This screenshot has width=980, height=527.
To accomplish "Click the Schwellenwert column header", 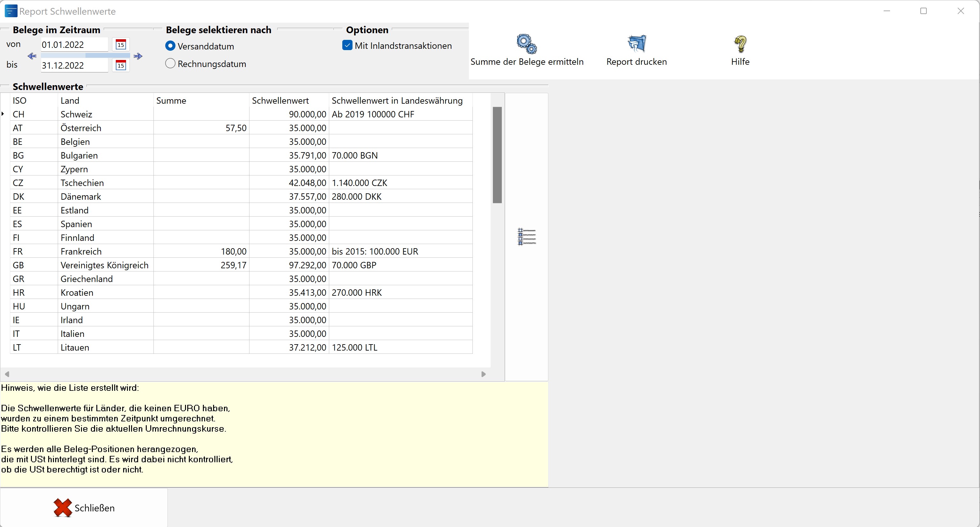I will pyautogui.click(x=289, y=100).
